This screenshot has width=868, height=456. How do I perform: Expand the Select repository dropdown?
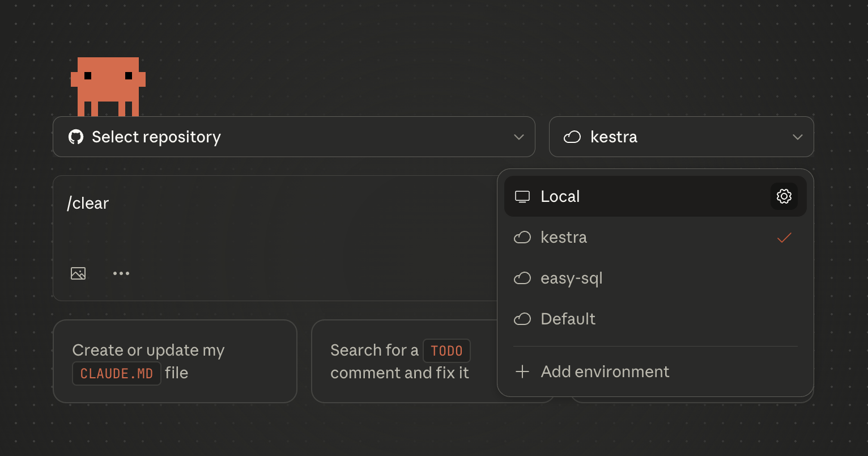click(x=293, y=137)
